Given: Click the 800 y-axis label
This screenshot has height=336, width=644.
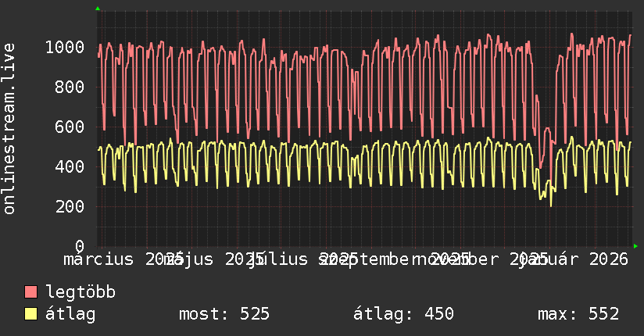Looking at the screenshot, I should (x=70, y=87).
